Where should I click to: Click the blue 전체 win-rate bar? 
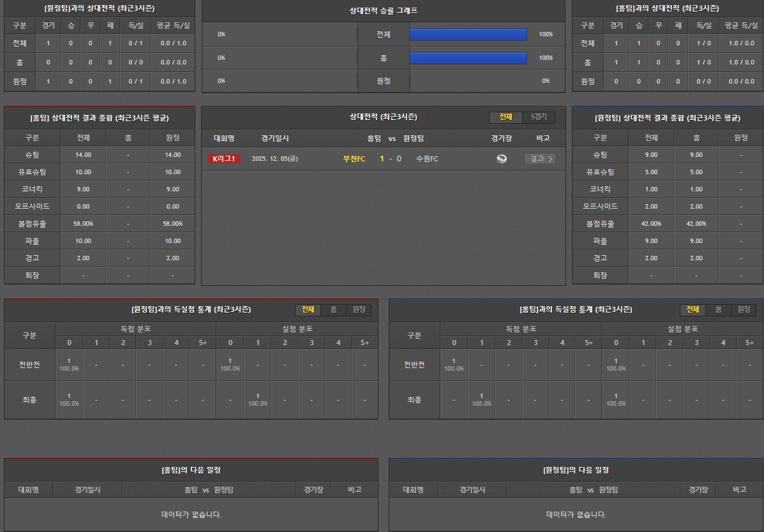point(468,34)
